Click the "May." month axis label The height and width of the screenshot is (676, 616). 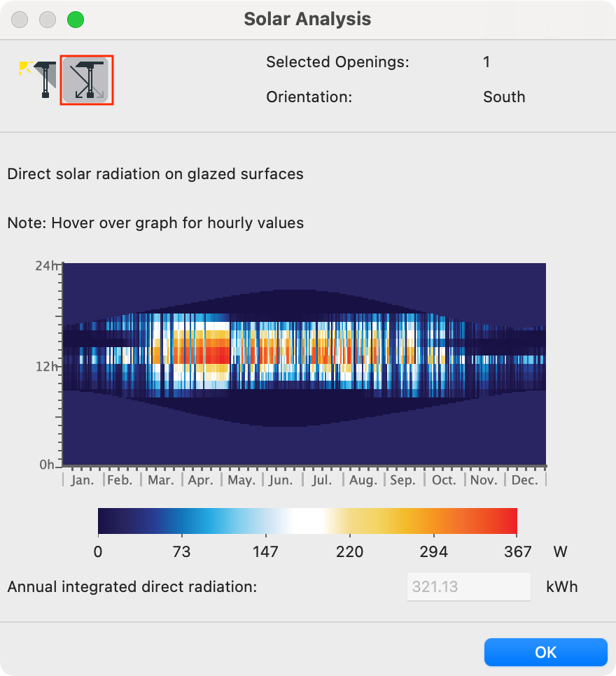point(241,480)
